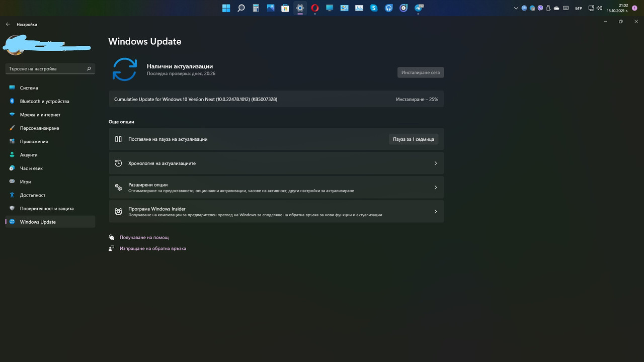
Task: Select Акаунти in the sidebar
Action: click(50, 155)
